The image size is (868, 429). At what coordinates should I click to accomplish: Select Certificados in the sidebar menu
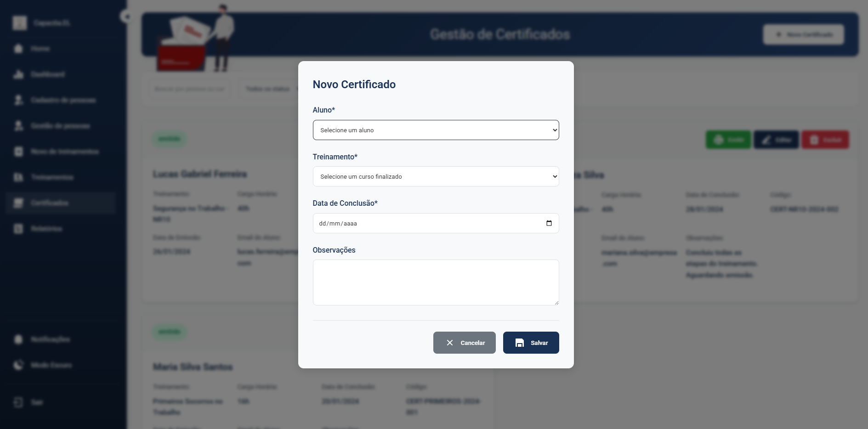61,203
